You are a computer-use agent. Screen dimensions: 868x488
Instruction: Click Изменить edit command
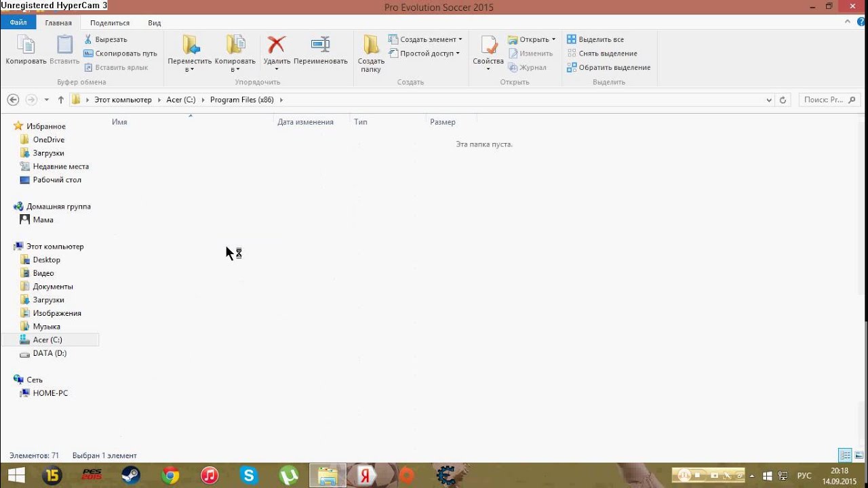click(x=530, y=54)
